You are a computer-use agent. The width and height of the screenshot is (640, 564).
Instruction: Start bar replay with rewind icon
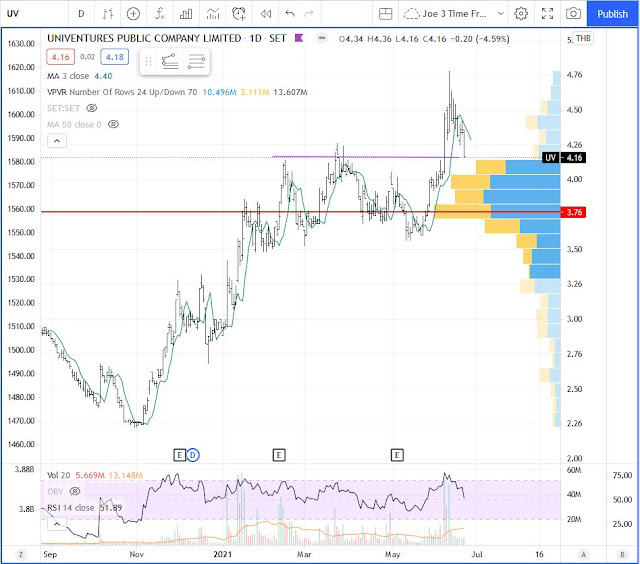(x=266, y=14)
